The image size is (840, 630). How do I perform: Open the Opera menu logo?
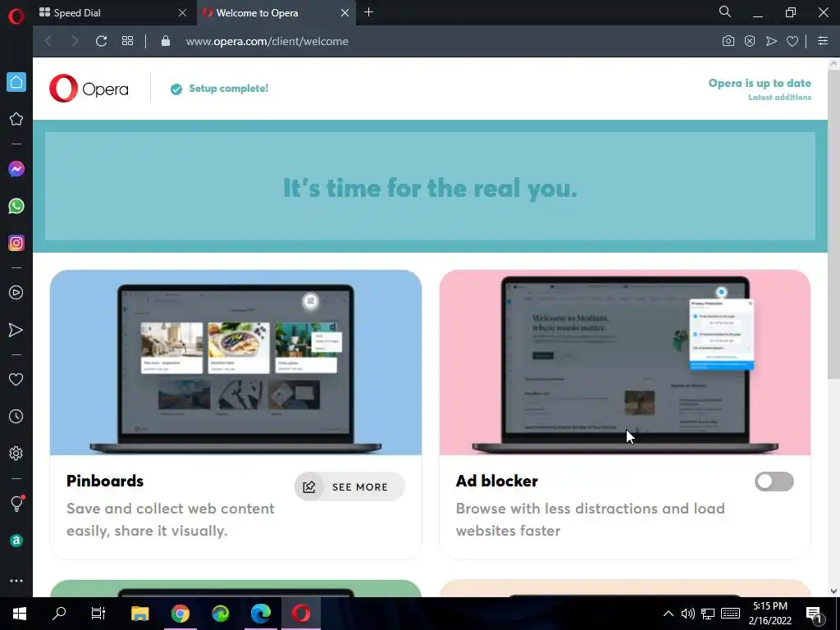coord(16,16)
